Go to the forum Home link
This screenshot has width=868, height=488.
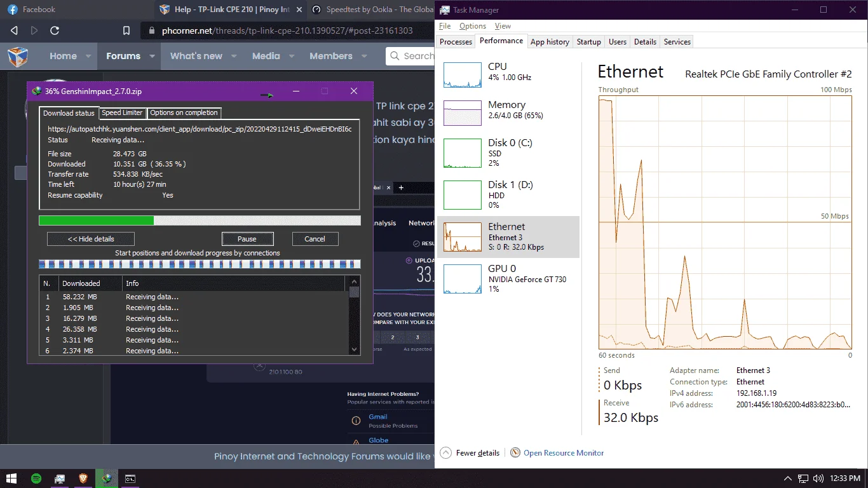pyautogui.click(x=63, y=57)
